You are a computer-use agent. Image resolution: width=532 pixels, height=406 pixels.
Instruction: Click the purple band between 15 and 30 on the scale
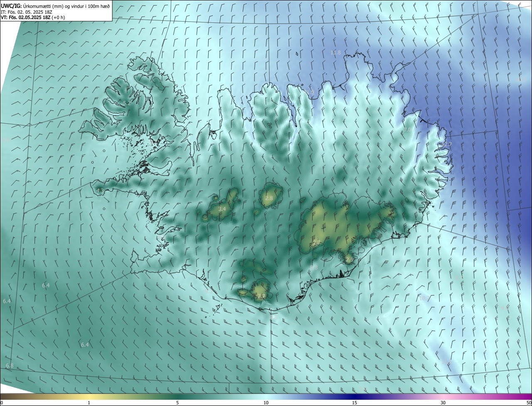[x=399, y=397]
